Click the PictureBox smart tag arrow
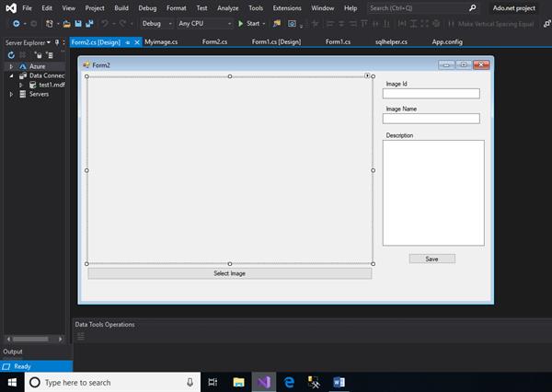552x392 pixels. click(368, 75)
